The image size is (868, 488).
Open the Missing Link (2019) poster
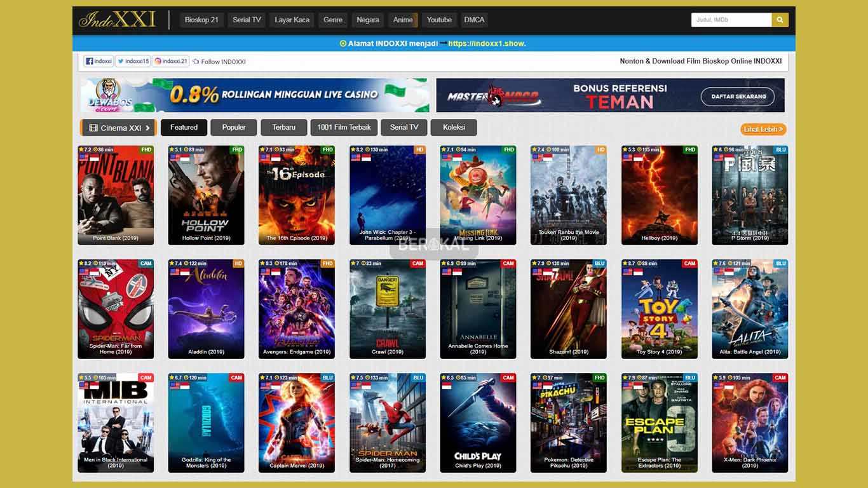point(478,195)
